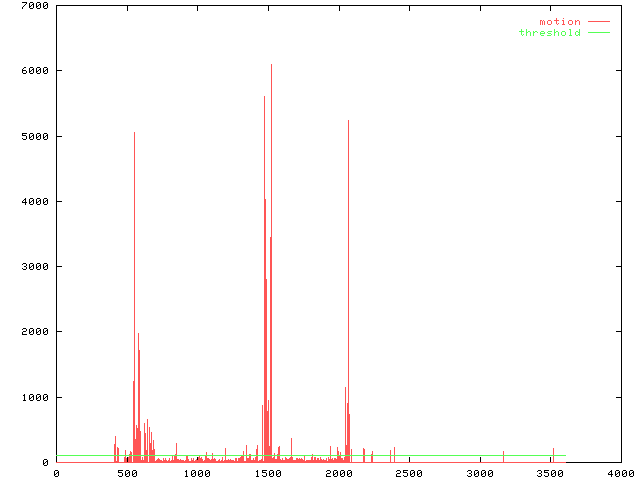This screenshot has width=640, height=480.
Task: Select the red motion legend line sample
Action: click(598, 21)
